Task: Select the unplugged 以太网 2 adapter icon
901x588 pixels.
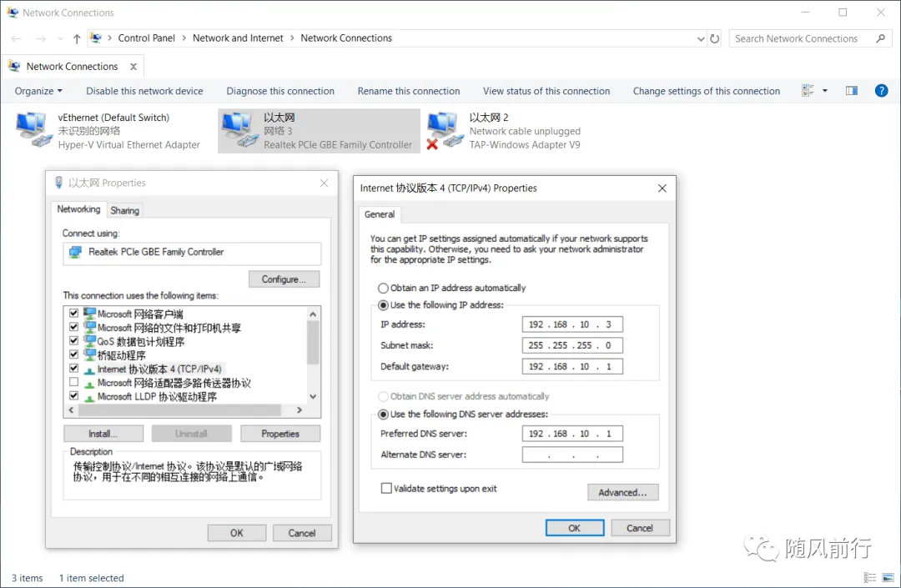Action: pyautogui.click(x=444, y=130)
